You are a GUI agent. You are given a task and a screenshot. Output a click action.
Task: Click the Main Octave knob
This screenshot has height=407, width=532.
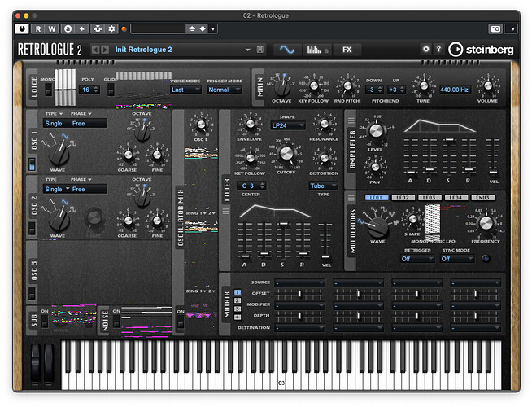282,88
